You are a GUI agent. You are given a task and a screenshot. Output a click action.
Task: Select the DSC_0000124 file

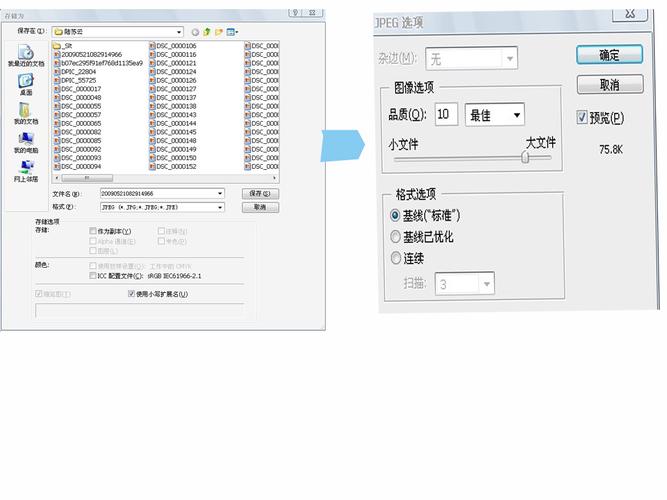173,71
